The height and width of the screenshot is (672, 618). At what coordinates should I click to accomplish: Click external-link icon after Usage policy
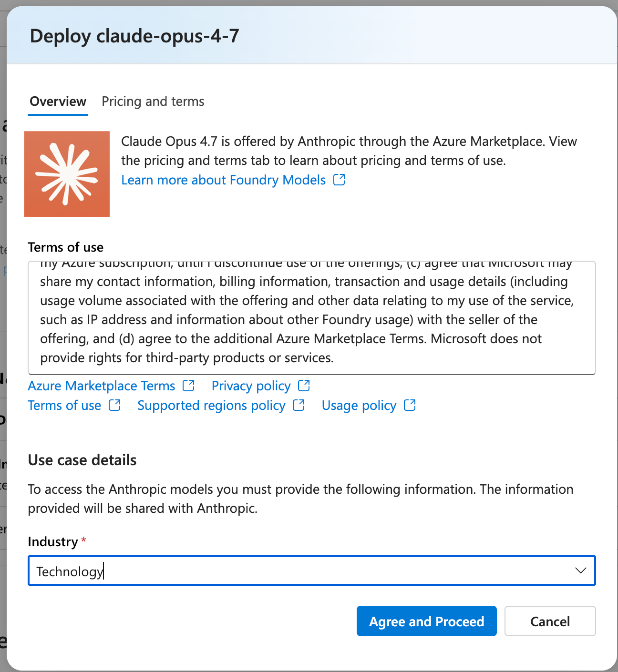tap(410, 405)
